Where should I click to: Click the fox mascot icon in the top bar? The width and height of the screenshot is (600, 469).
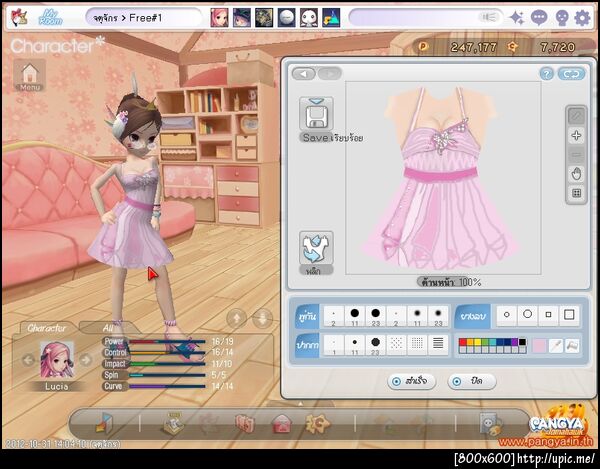click(18, 18)
